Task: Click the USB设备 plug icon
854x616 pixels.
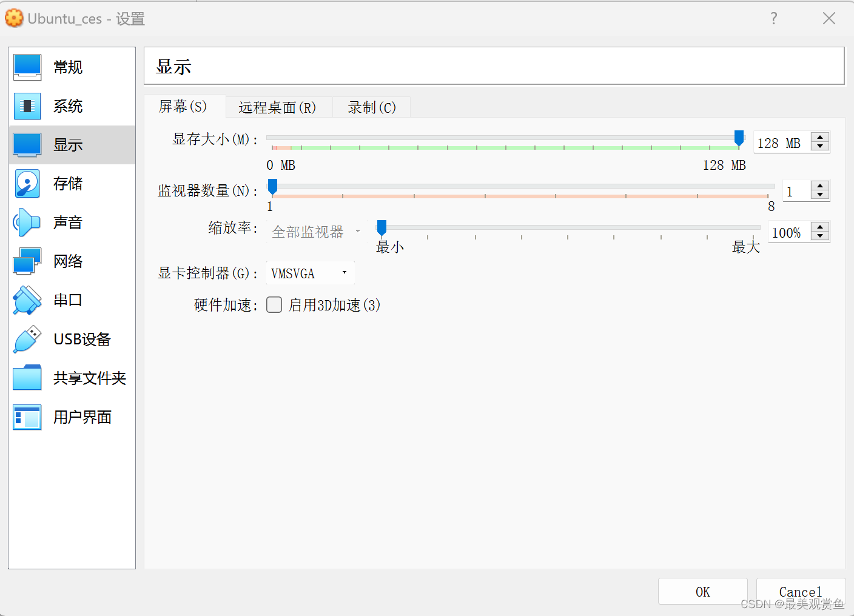Action: point(27,339)
